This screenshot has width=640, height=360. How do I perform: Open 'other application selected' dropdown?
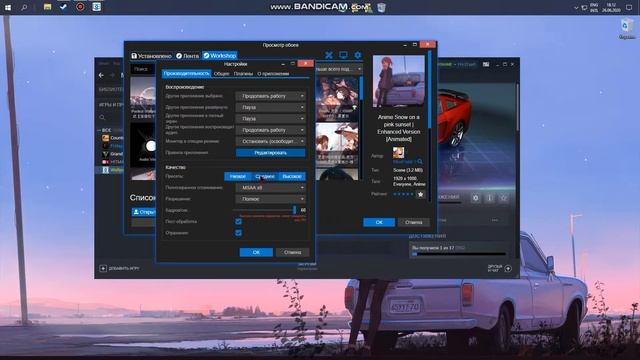click(x=271, y=96)
